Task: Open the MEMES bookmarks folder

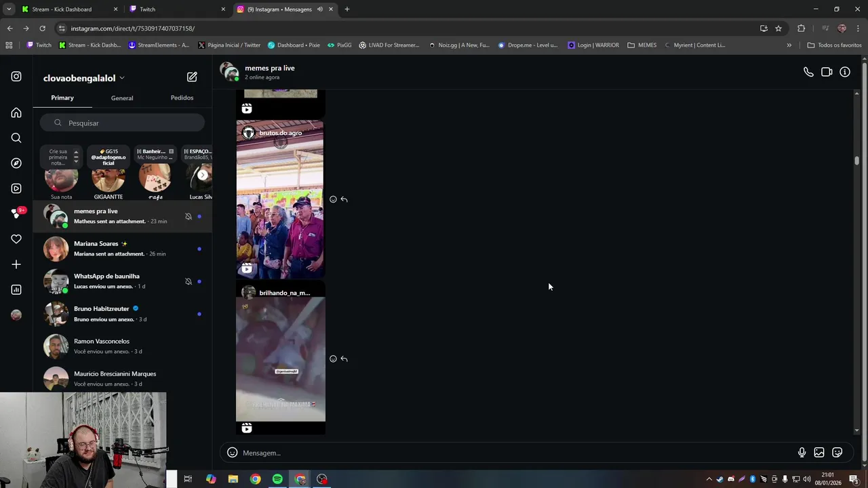Action: (x=642, y=45)
